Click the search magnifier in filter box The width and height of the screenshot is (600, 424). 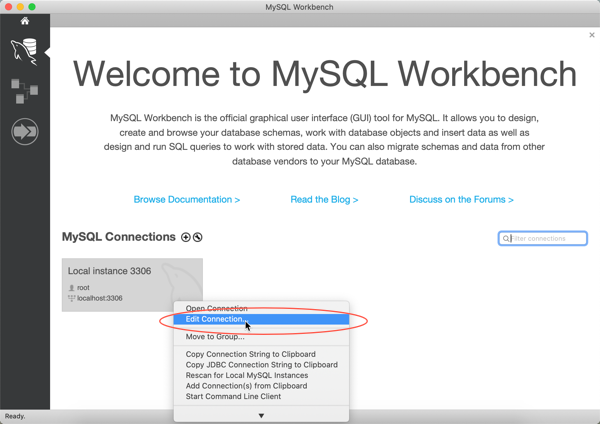(x=505, y=238)
